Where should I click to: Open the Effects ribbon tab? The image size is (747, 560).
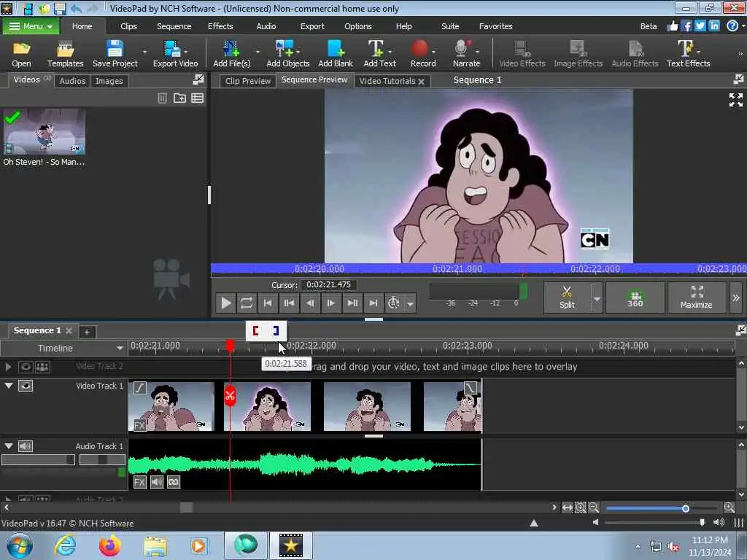pyautogui.click(x=220, y=26)
